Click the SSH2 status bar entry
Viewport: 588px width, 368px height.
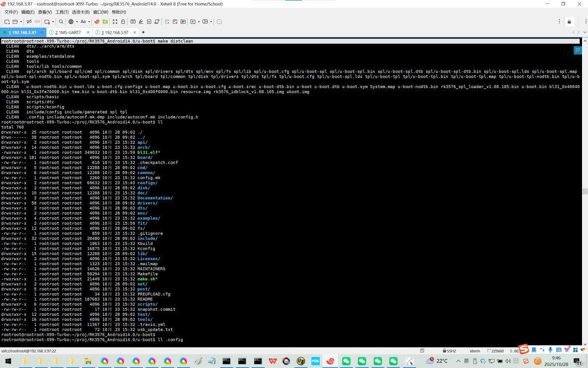[x=449, y=351]
